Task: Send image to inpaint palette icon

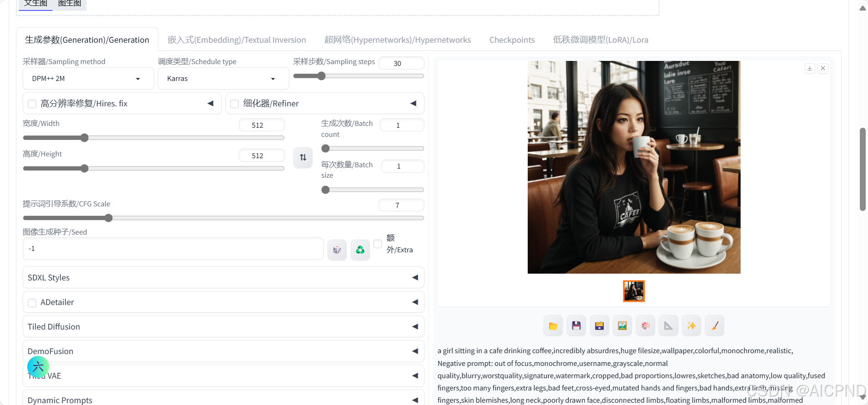Action: 646,326
